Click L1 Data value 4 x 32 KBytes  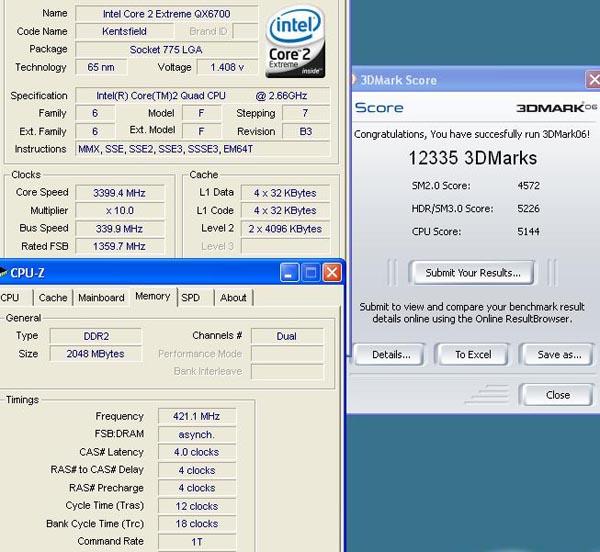click(x=285, y=193)
